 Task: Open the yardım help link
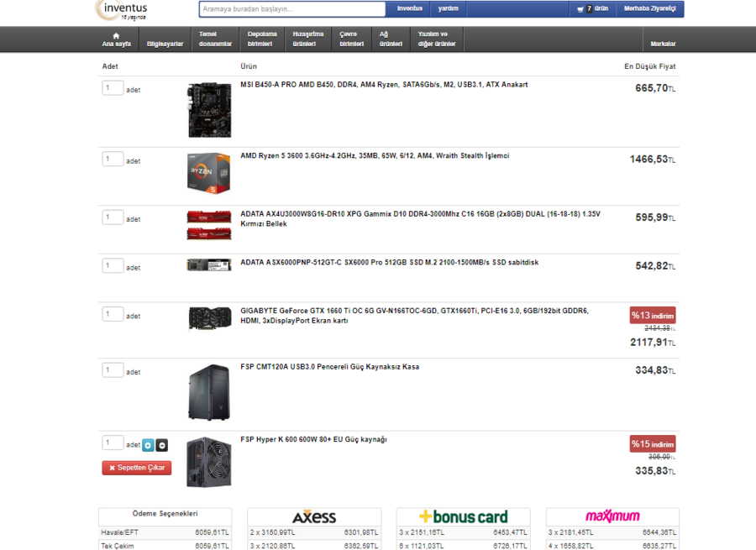(x=448, y=8)
